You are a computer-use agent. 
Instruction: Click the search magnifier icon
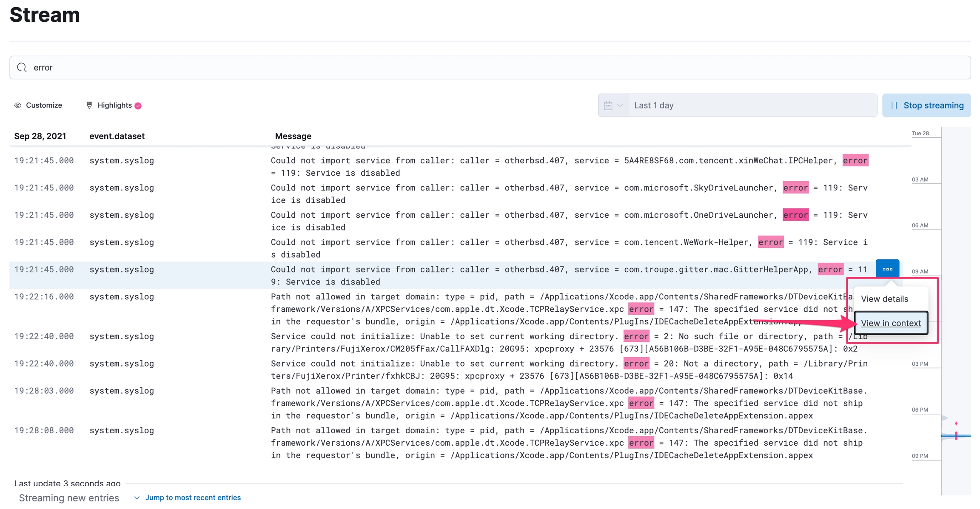(22, 68)
